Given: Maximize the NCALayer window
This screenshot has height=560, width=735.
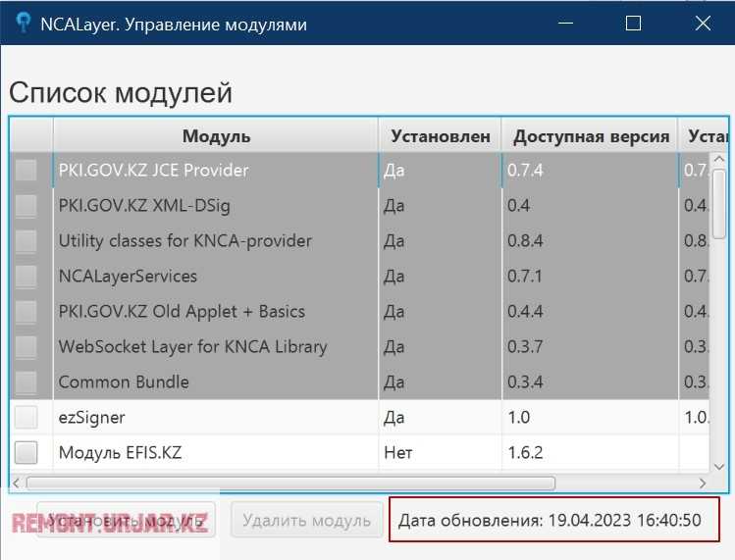Looking at the screenshot, I should click(x=633, y=23).
